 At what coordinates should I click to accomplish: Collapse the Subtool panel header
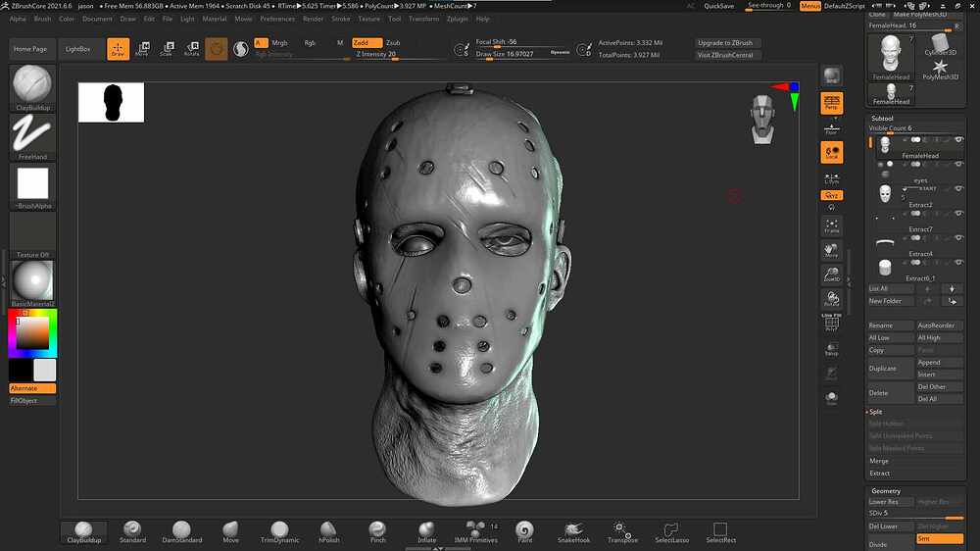pos(883,119)
